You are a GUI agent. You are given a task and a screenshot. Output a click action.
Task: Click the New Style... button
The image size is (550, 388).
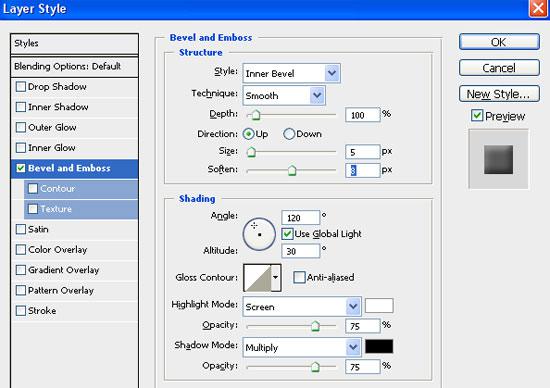pos(499,94)
